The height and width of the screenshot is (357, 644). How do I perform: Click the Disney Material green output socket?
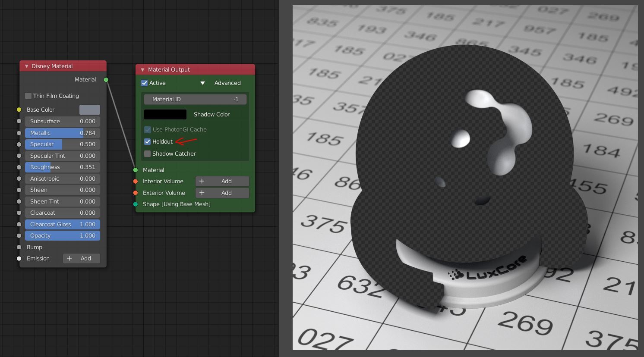[x=106, y=80]
